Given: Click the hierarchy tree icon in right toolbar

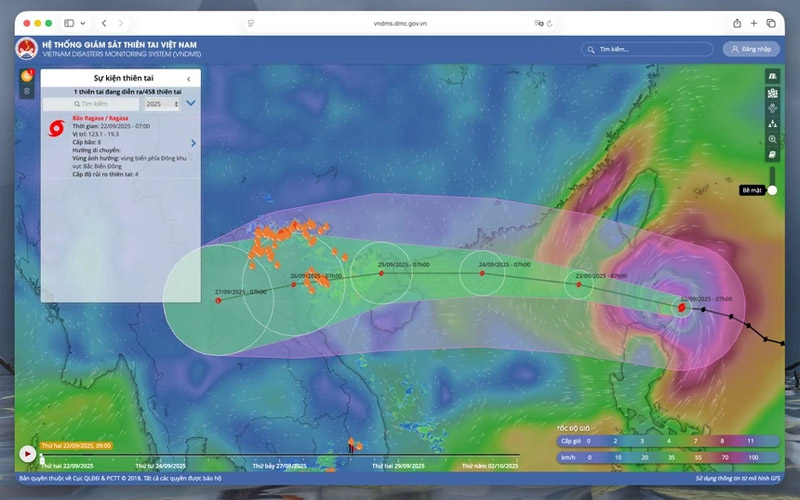Looking at the screenshot, I should [x=772, y=124].
